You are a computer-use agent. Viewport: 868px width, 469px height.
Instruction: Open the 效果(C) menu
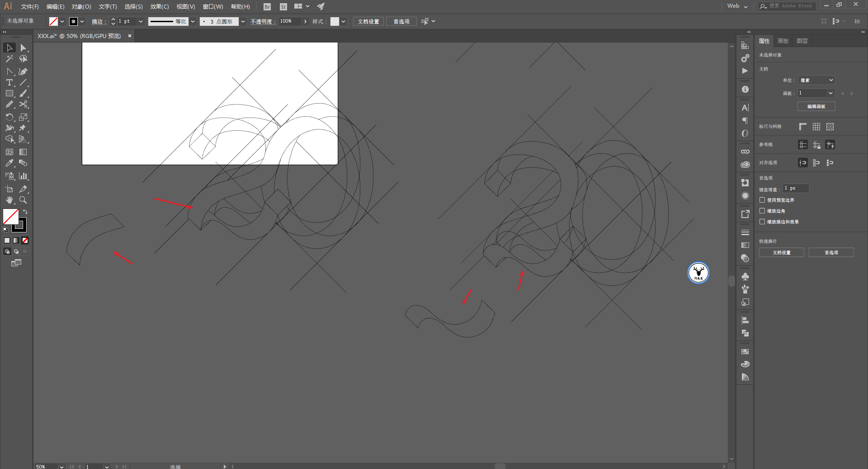coord(160,6)
